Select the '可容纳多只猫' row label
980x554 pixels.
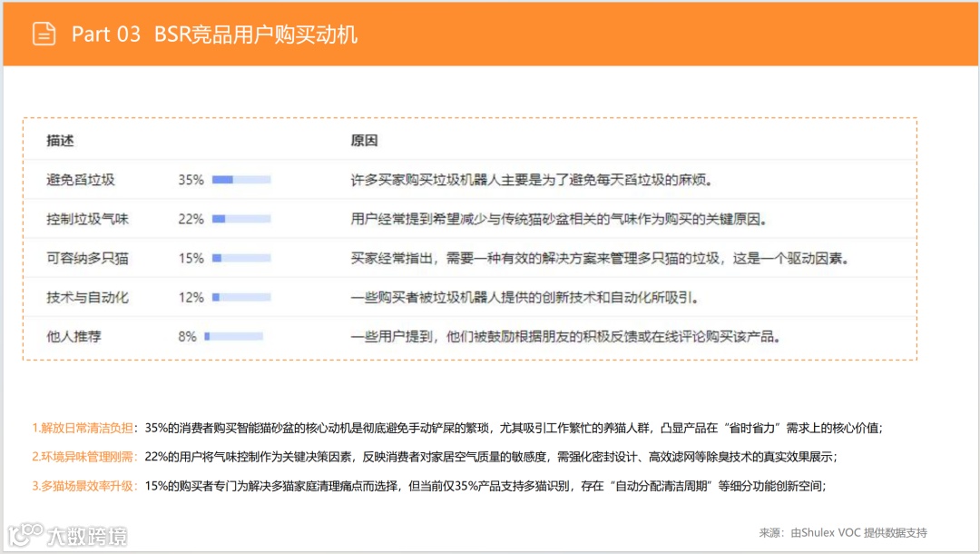[87, 258]
